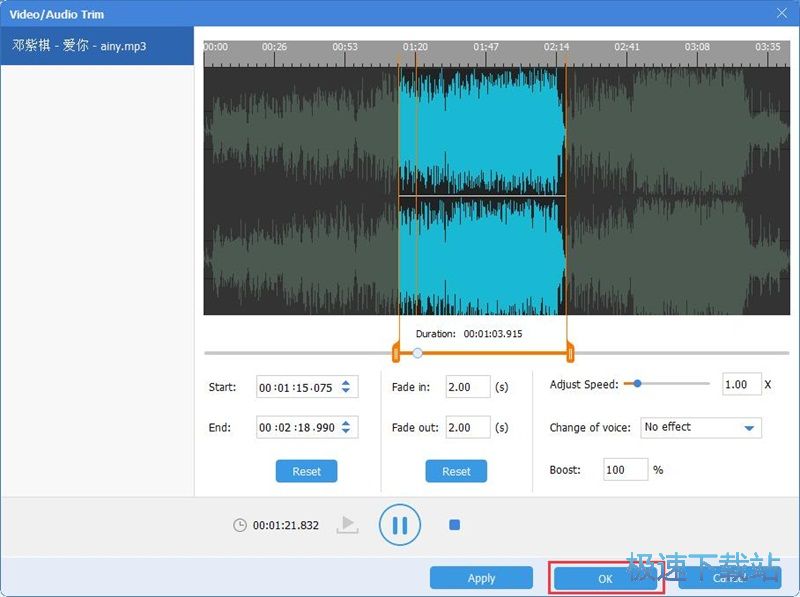Viewport: 800px width, 597px height.
Task: Click the speed value field showing 1.00
Action: (x=742, y=384)
